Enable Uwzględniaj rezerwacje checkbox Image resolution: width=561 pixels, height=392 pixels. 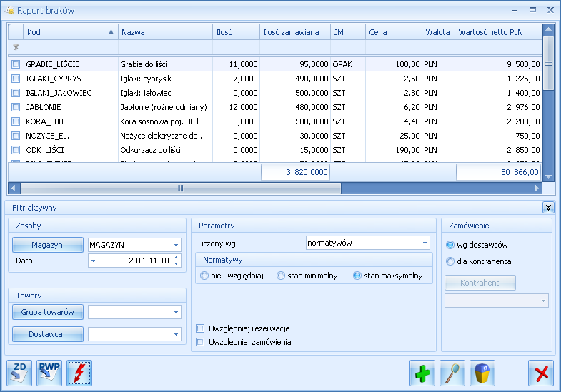click(200, 328)
